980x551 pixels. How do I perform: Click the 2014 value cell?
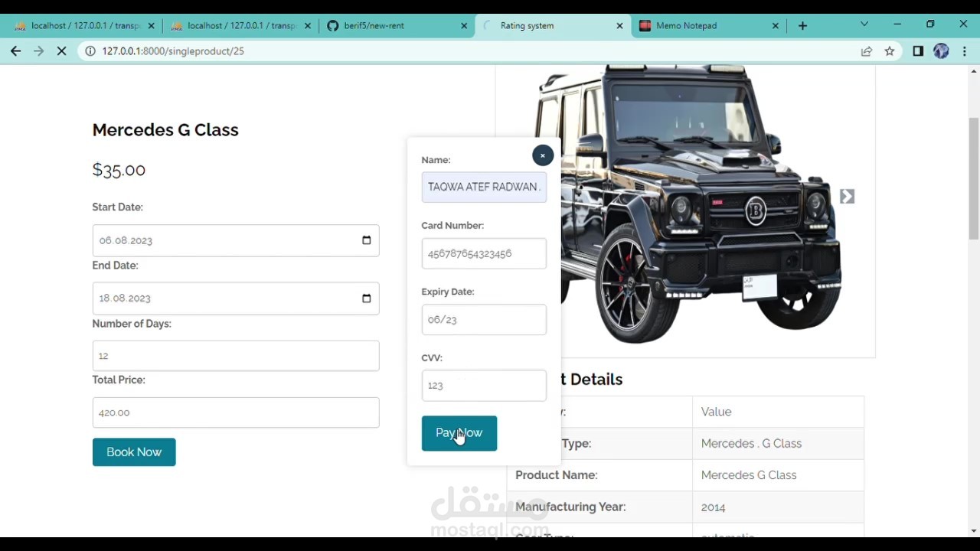(778, 507)
